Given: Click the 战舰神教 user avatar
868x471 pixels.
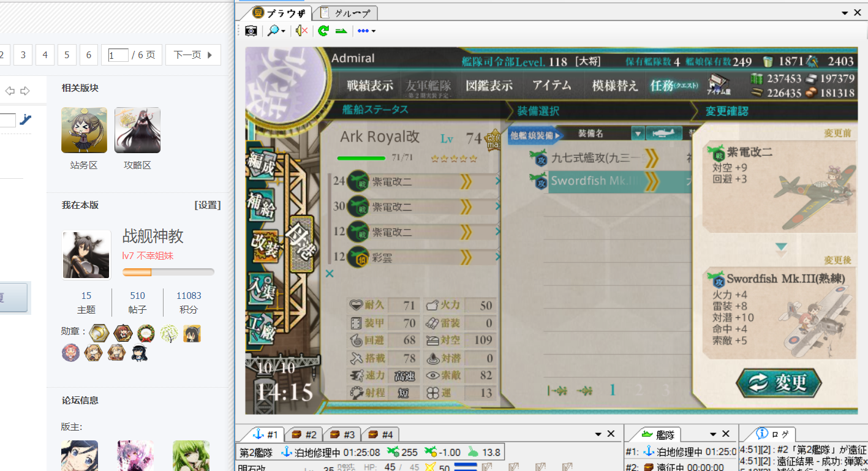Looking at the screenshot, I should [x=86, y=255].
